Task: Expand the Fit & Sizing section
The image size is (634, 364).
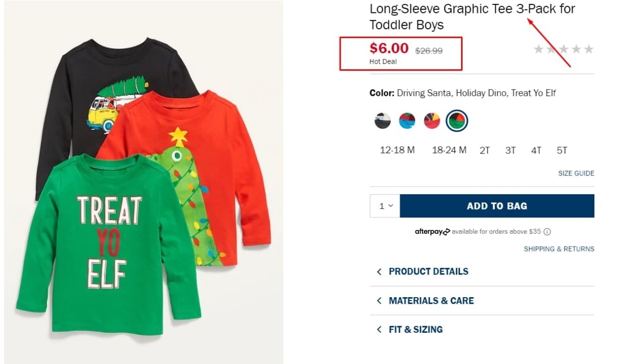Action: [415, 329]
